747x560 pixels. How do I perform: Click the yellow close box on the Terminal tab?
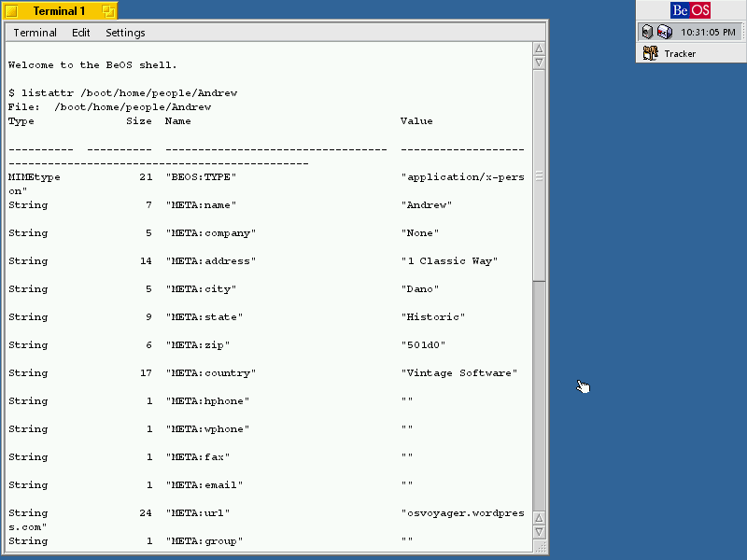click(11, 10)
